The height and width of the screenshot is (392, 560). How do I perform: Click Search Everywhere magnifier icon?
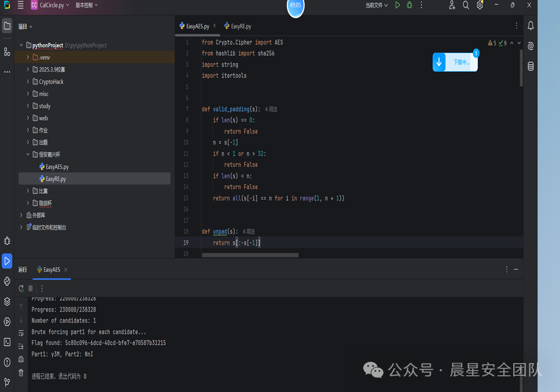466,5
